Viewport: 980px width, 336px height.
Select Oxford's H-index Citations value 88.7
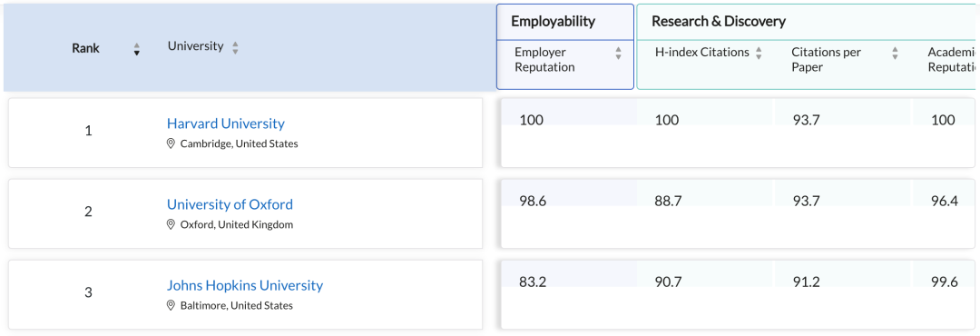pyautogui.click(x=668, y=200)
